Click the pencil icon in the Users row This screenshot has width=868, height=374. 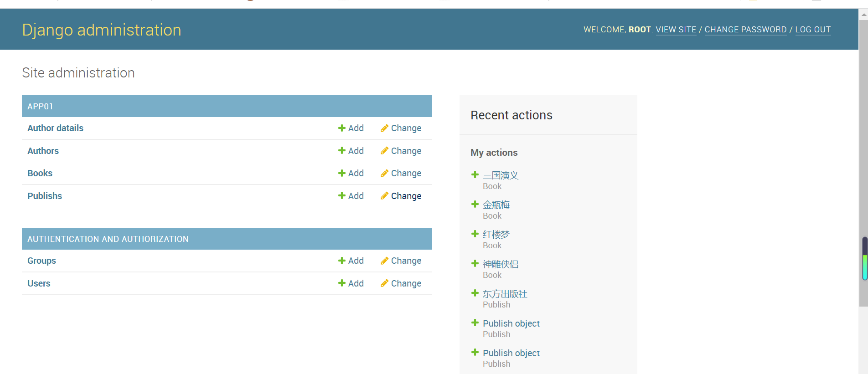point(384,283)
